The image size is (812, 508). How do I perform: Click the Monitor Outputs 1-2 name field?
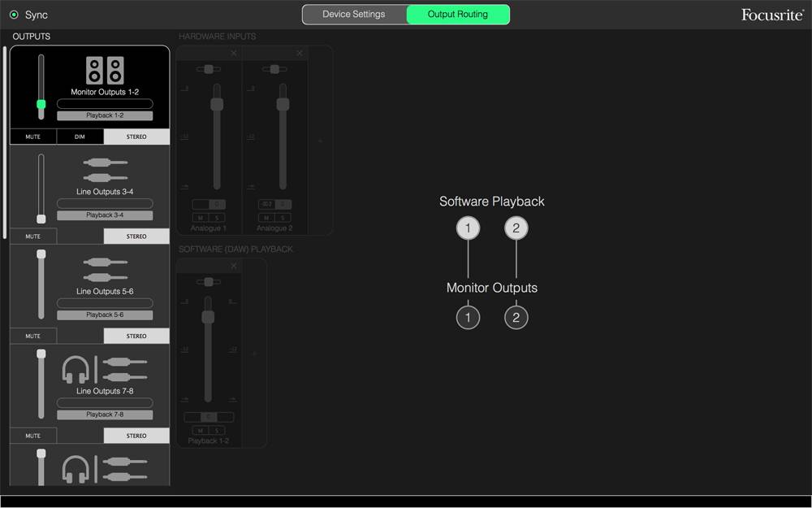pos(105,104)
